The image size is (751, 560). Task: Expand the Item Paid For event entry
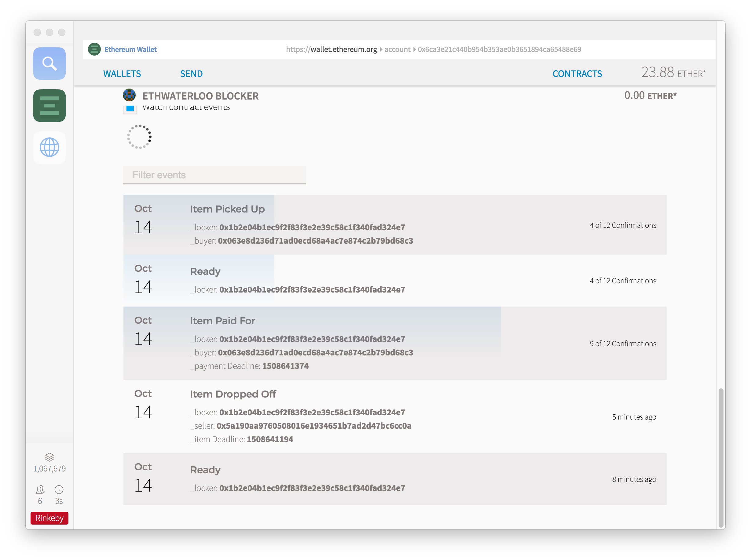tap(222, 321)
